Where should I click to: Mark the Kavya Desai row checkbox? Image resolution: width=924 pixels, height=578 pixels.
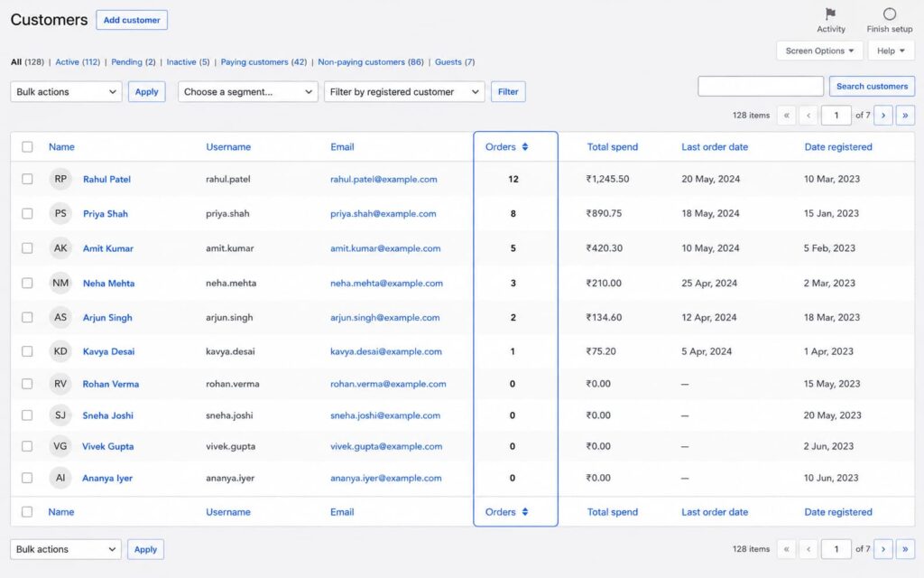tap(27, 351)
